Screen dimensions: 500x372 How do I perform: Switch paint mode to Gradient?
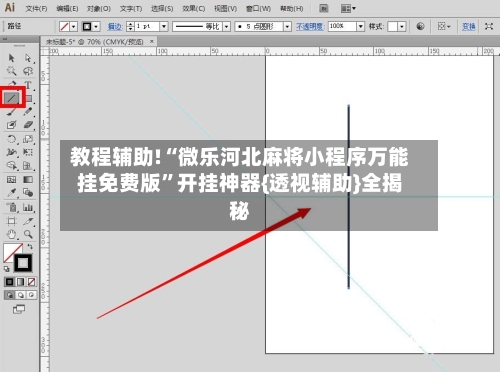pos(20,282)
